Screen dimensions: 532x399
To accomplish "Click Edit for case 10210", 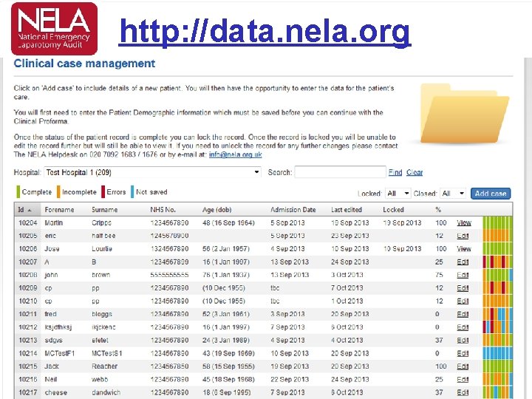I will point(463,301).
